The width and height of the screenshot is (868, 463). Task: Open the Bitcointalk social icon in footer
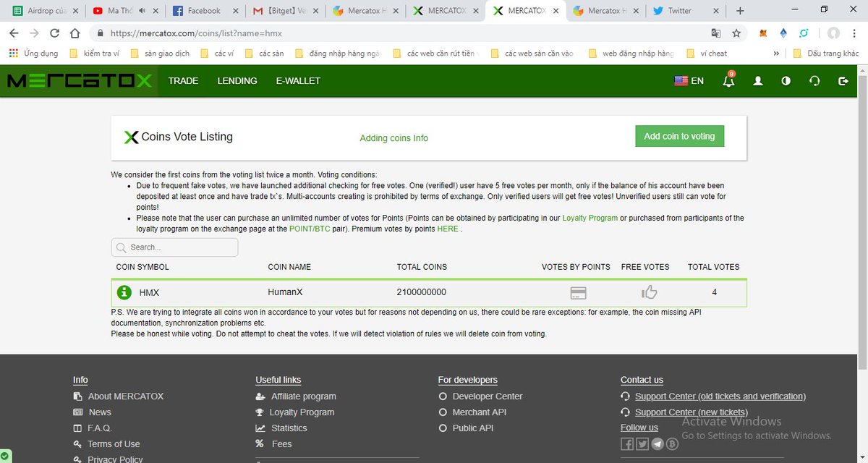point(672,444)
